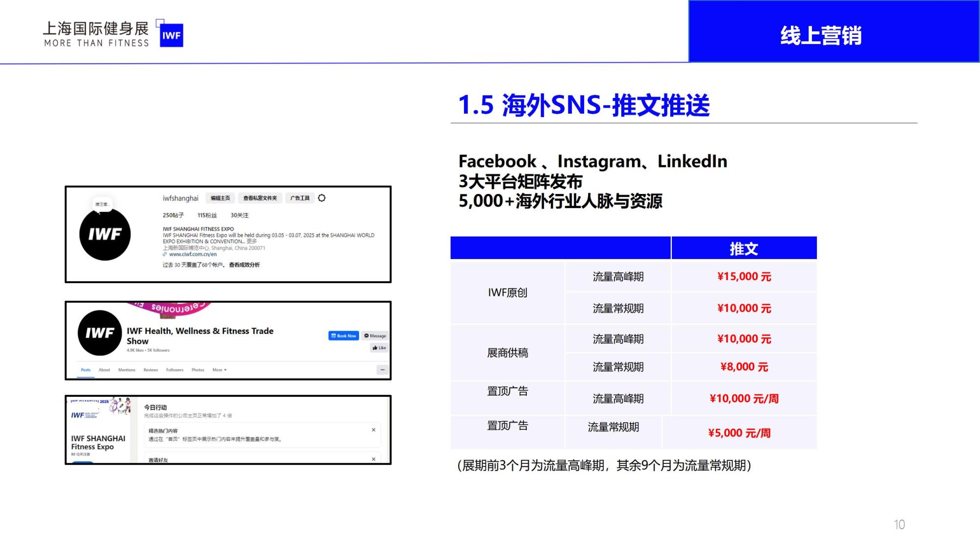The height and width of the screenshot is (551, 980).
Task: Click the 查看成效分析 link
Action: [x=245, y=265]
